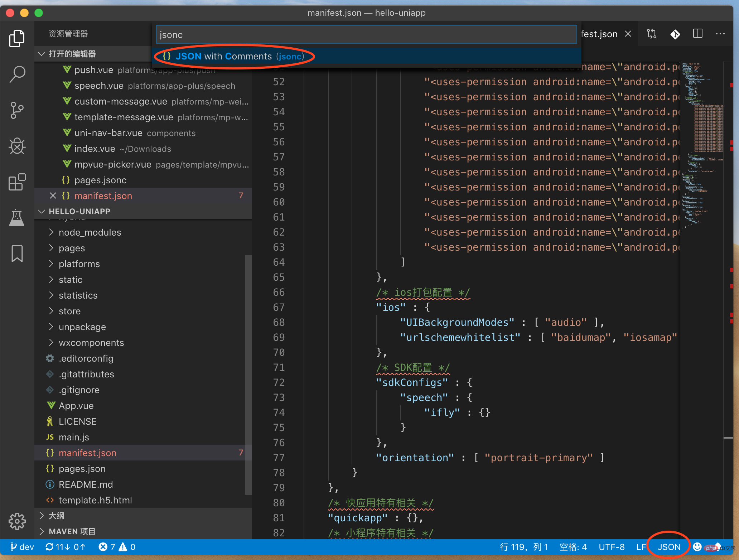Image resolution: width=739 pixels, height=560 pixels.
Task: Select JSON with Comments language option
Action: pos(233,56)
